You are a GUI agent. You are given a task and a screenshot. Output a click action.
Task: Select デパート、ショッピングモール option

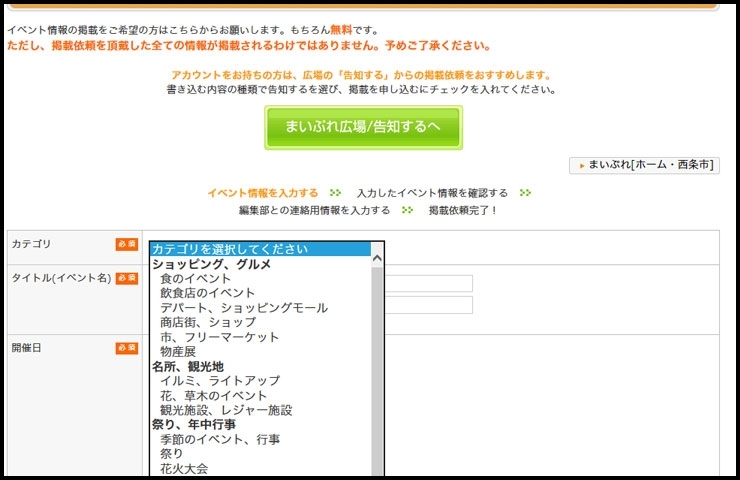243,308
